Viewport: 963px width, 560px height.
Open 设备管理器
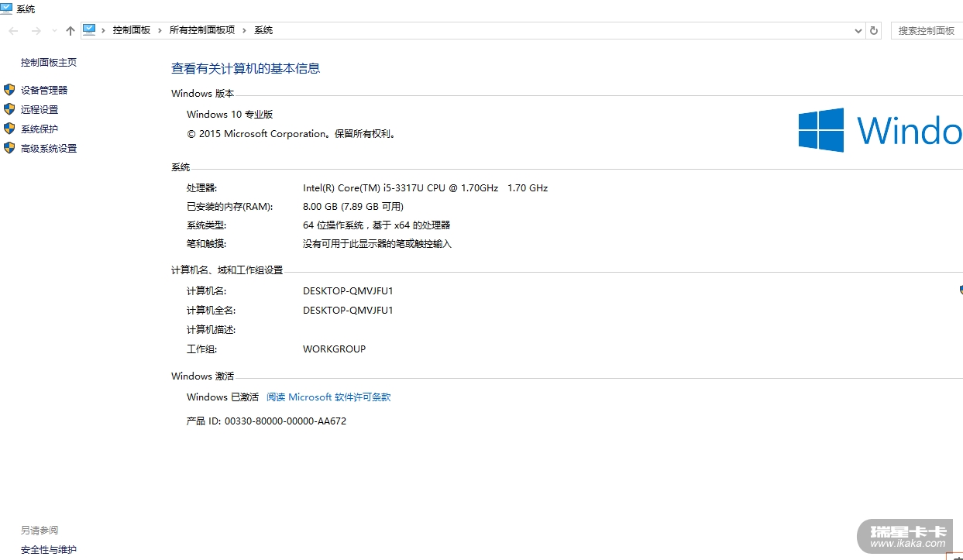(x=44, y=91)
